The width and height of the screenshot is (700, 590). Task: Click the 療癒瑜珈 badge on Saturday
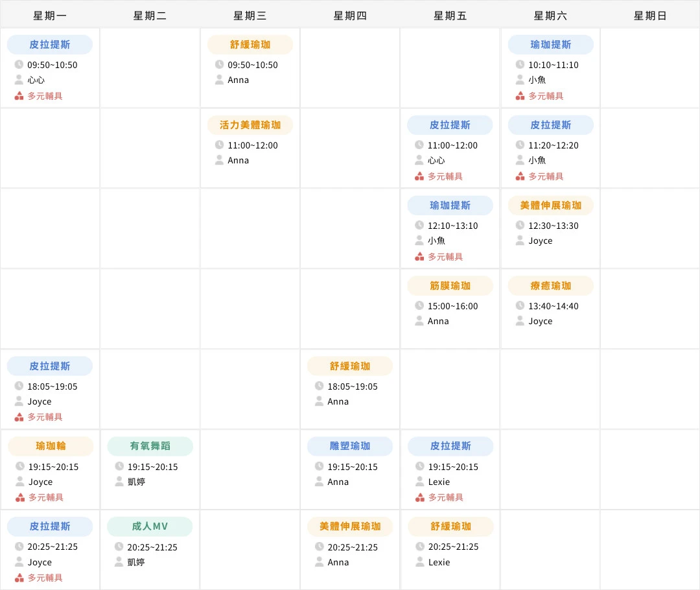pos(550,285)
